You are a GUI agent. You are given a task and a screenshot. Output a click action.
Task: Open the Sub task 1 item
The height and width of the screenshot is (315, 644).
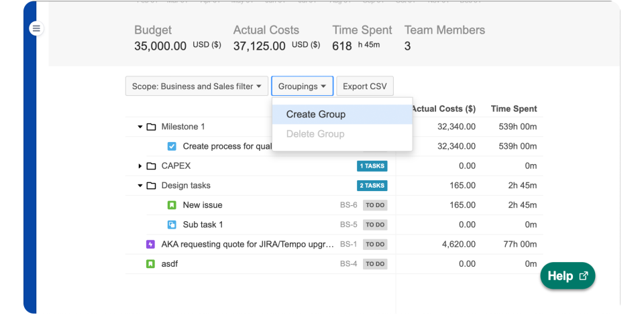203,225
